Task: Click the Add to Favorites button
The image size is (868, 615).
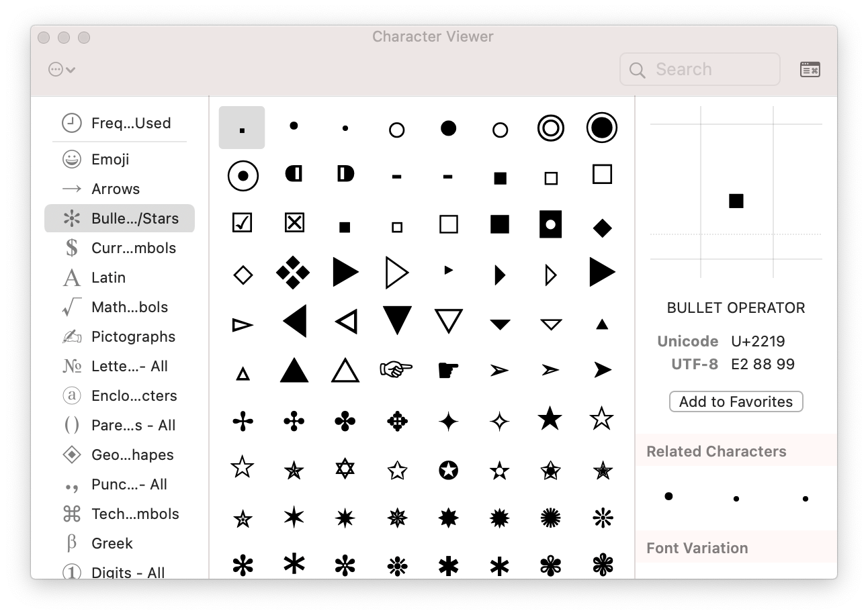Action: point(736,401)
